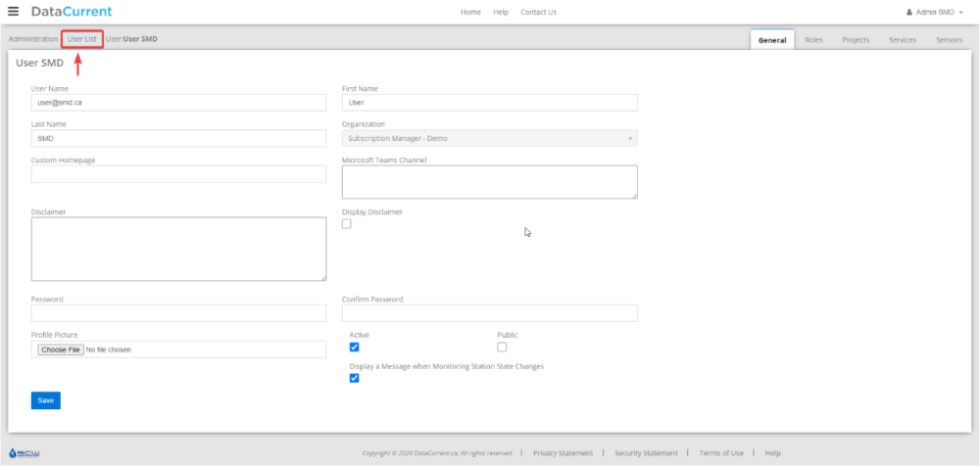
Task: Focus the Disclaimer text area
Action: tap(178, 249)
